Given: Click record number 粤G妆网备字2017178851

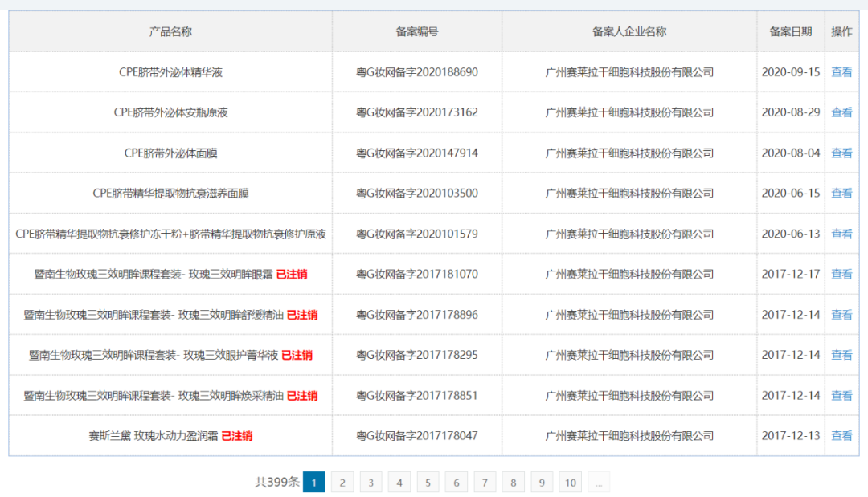Looking at the screenshot, I should click(417, 396).
